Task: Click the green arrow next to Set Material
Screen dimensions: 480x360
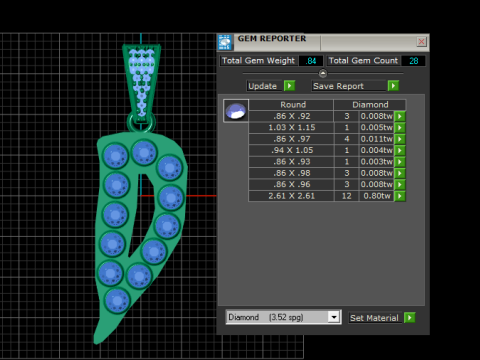Action: (410, 318)
